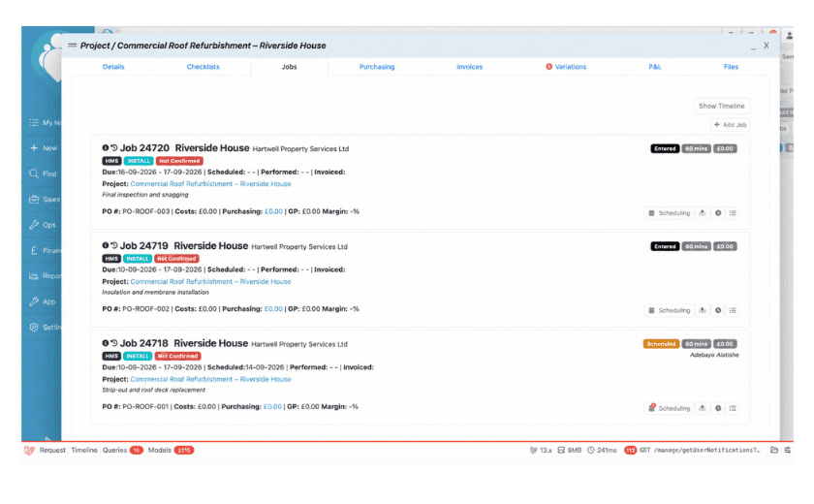Viewport: 814px width, 504px height.
Task: Click the Laravel debugbar logo icon
Action: (30, 450)
